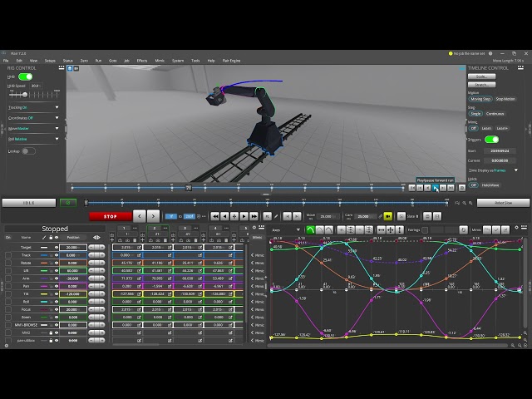This screenshot has width=532, height=399.
Task: Click the circular reset icon in graph toolbar
Action: pos(464,229)
